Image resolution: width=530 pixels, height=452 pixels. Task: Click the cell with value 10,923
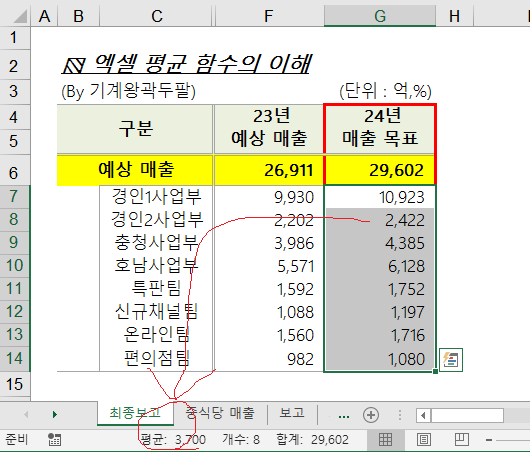coord(380,197)
